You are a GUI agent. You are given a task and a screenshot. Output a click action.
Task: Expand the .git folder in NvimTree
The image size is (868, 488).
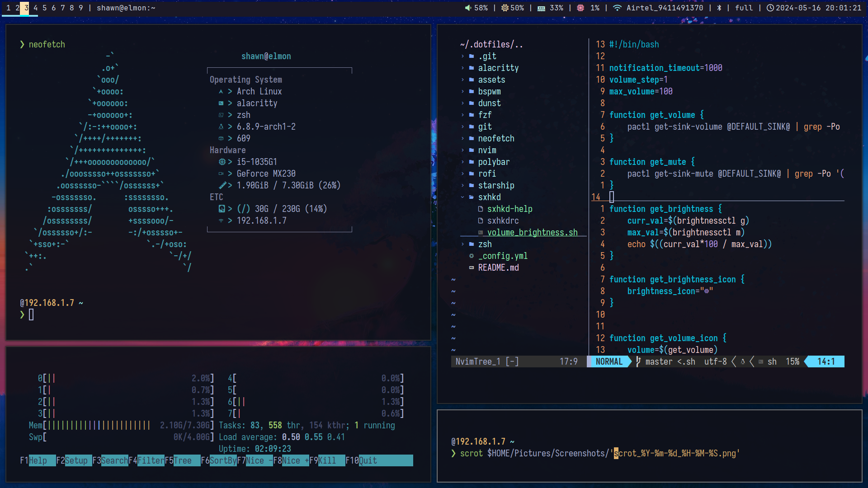[x=462, y=56]
